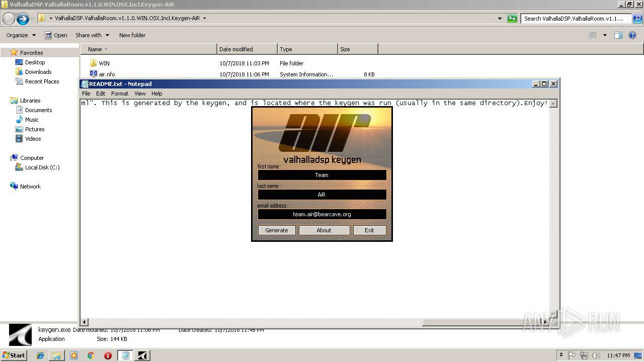
Task: Click the change view icon
Action: (593, 35)
